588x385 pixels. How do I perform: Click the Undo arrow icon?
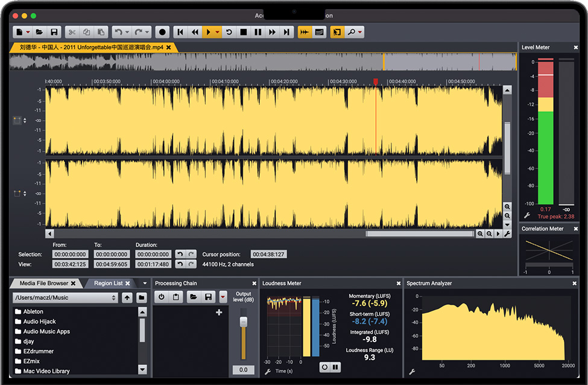[x=118, y=32]
